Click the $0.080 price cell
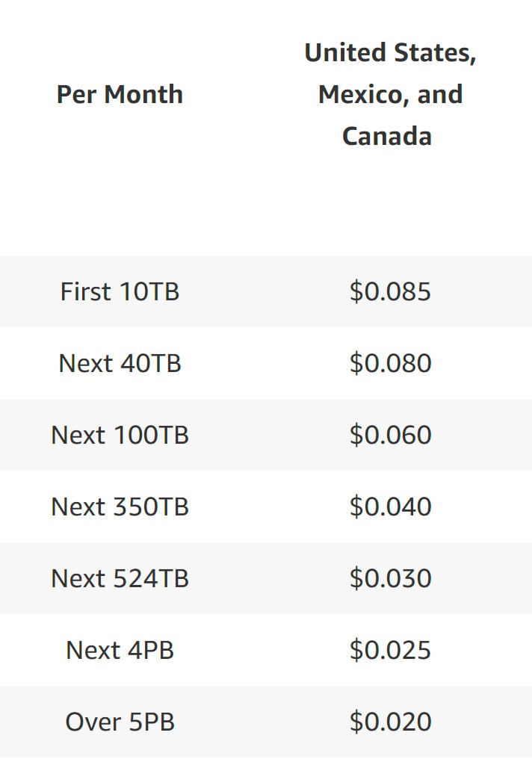Viewport: 532px width, 762px height. (x=390, y=364)
